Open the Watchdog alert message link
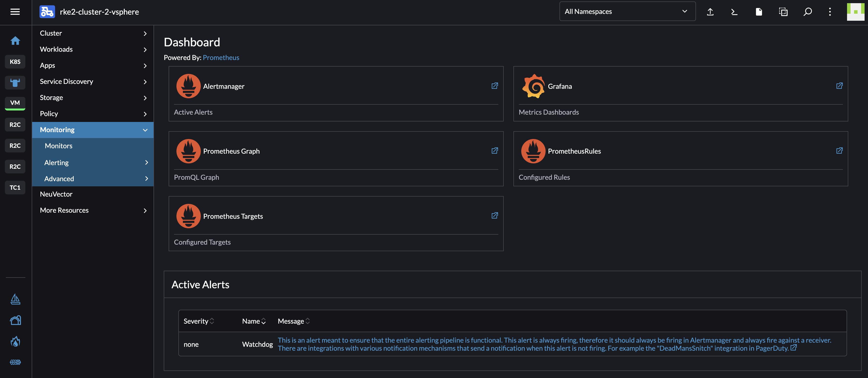Viewport: 868px width, 378px height. 554,344
